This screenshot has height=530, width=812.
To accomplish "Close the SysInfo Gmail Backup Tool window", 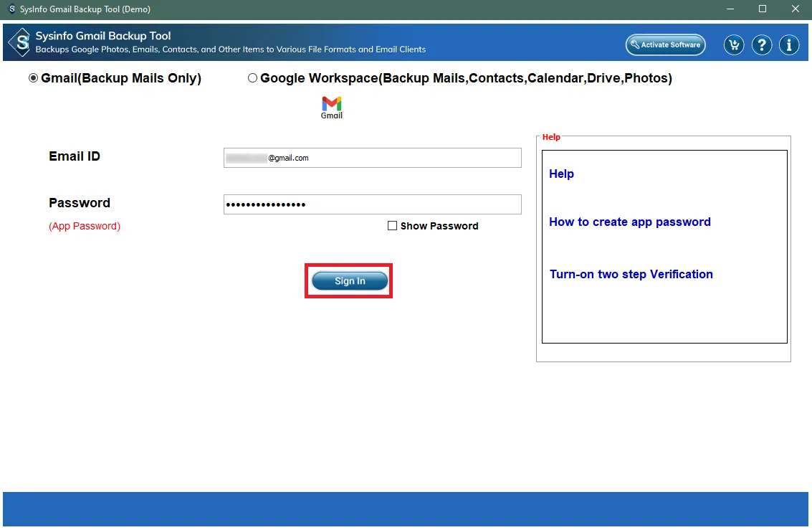I will (x=796, y=9).
